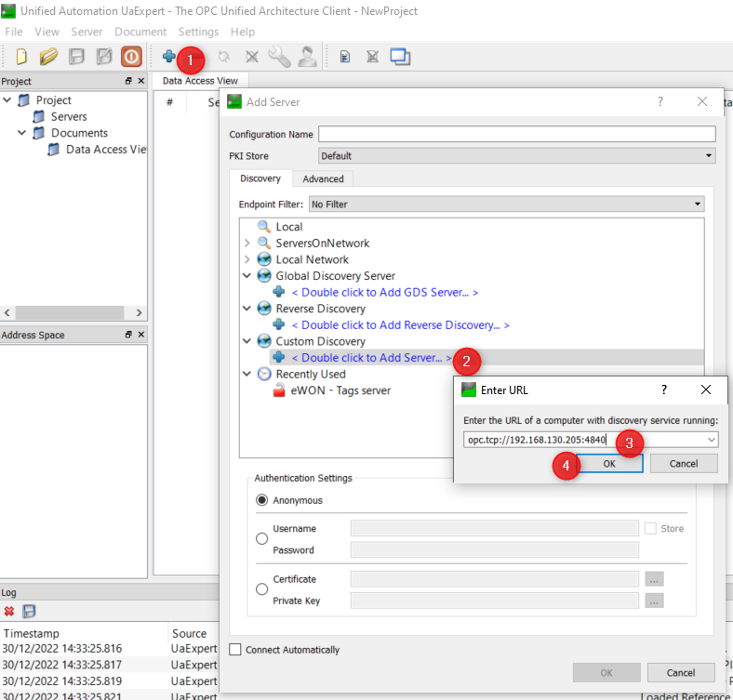The image size is (733, 700).
Task: Confirm URL with OK in Enter URL
Action: tap(609, 464)
